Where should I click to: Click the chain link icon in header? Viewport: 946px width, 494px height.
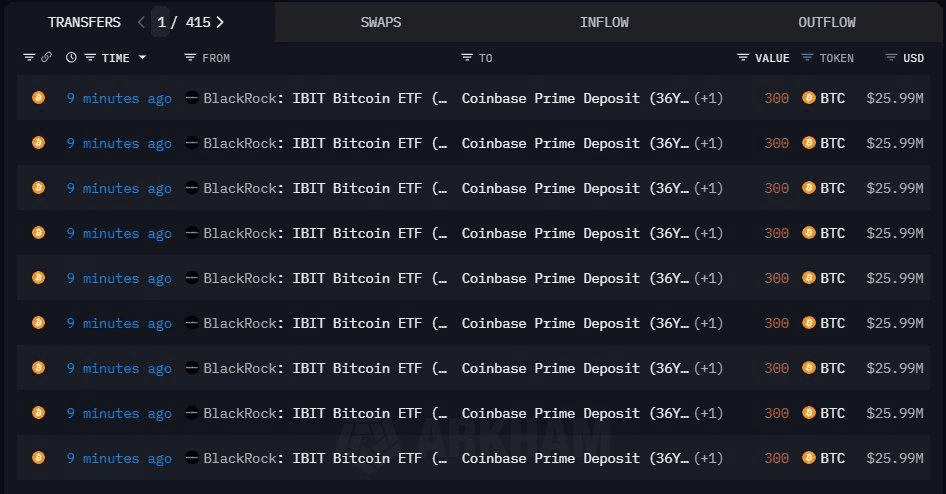(x=46, y=57)
